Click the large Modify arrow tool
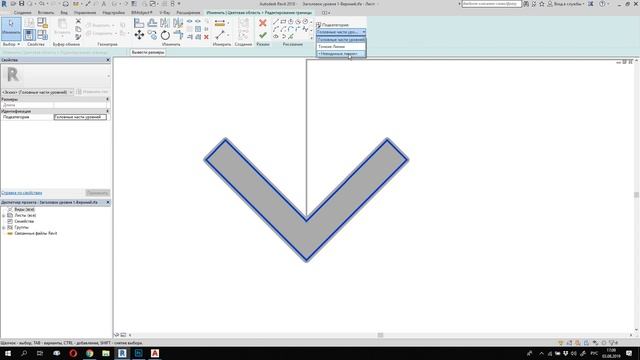640x360 pixels. pyautogui.click(x=11, y=29)
